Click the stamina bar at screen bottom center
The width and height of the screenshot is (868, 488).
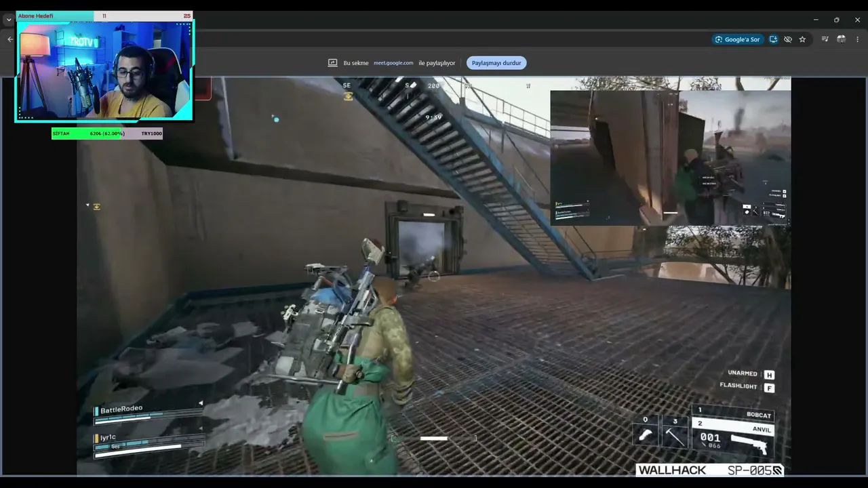pyautogui.click(x=434, y=439)
